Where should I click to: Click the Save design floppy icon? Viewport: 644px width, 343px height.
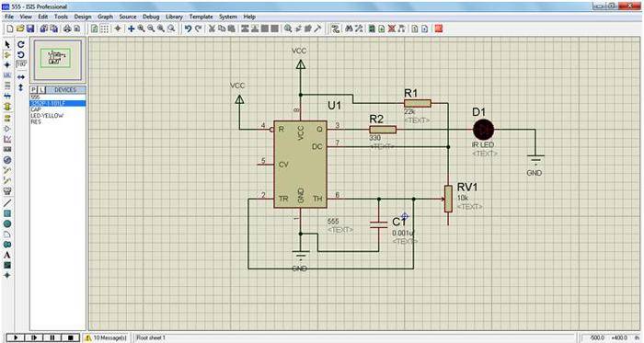[x=30, y=29]
